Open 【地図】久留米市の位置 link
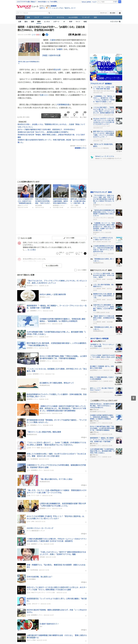Viewport: 138px width, 644px height. (51, 55)
